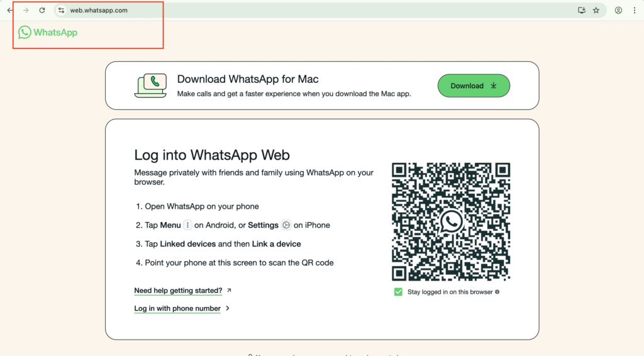Click the "Open WhatsApp on your phone" step

pyautogui.click(x=202, y=206)
